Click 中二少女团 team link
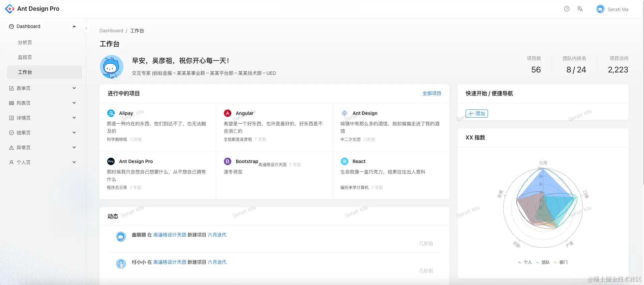 350,139
